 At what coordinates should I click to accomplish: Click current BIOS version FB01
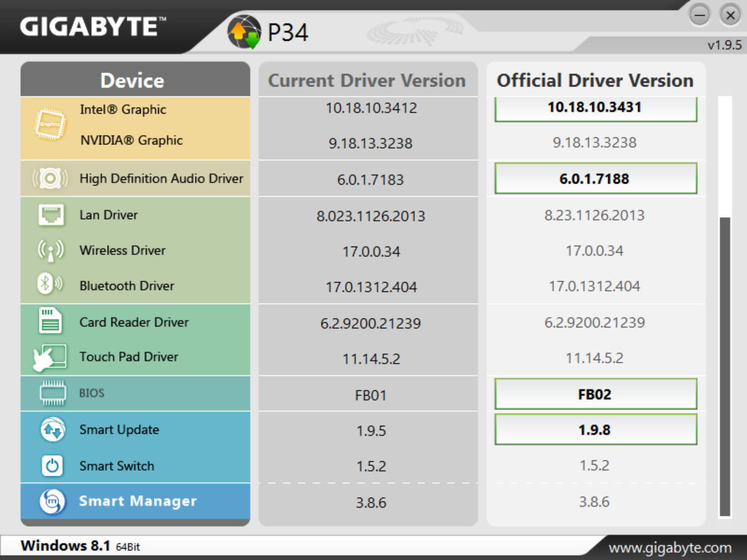coord(370,396)
